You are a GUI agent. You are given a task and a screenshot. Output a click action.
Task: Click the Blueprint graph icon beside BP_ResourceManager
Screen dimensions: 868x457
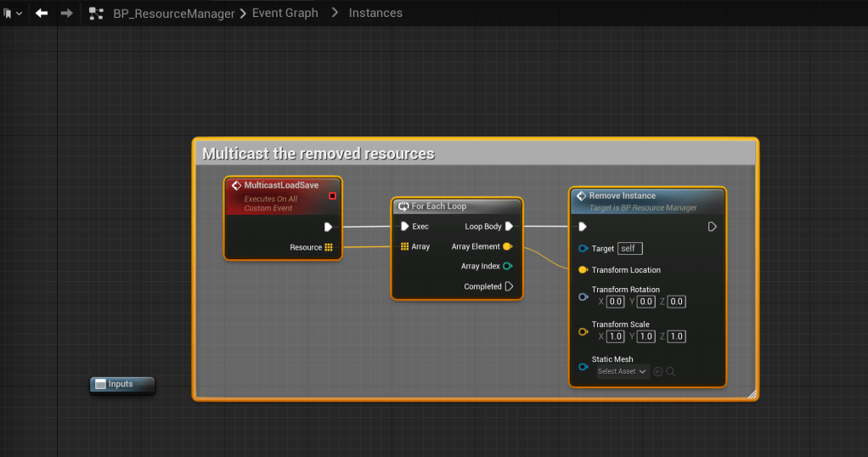[98, 13]
